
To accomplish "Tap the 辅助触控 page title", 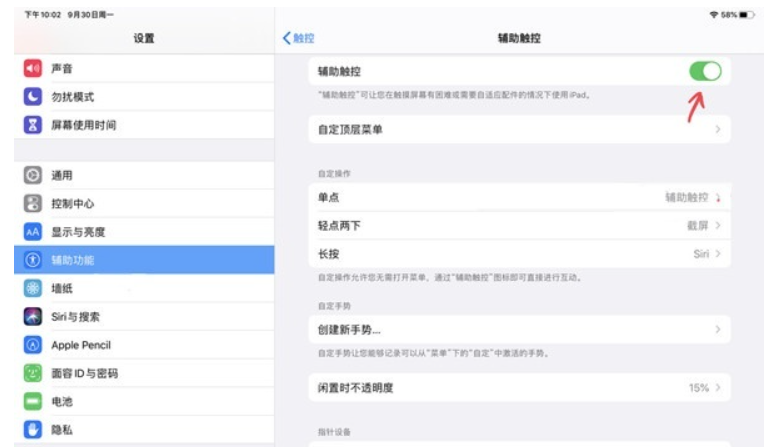I will pos(519,38).
